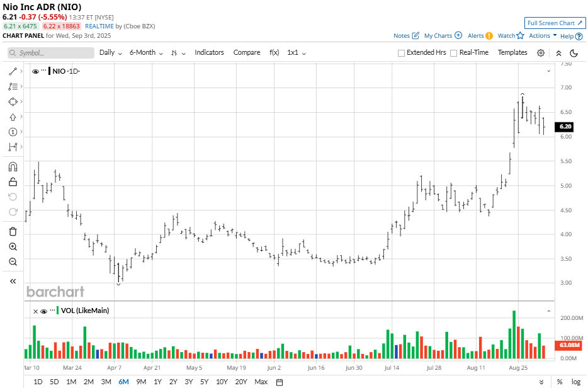Select the 3M time range
This screenshot has height=388, width=588.
click(106, 382)
